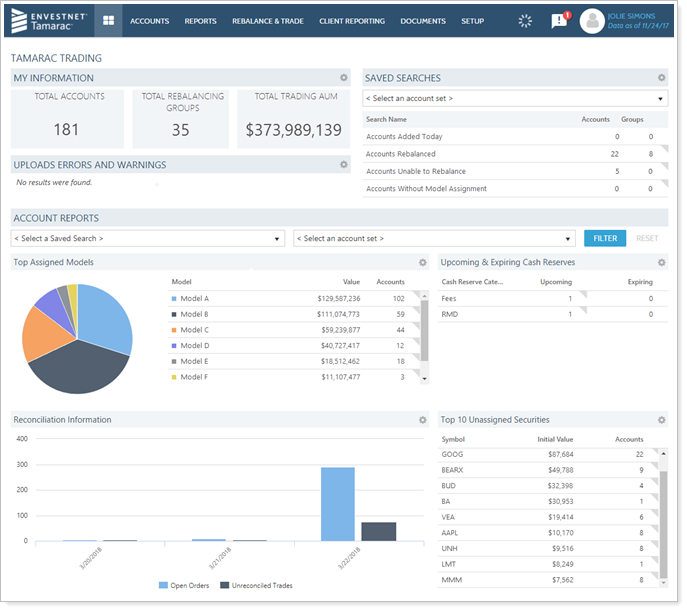Open Saved Searches panel gear settings
687x611 pixels.
(x=661, y=78)
